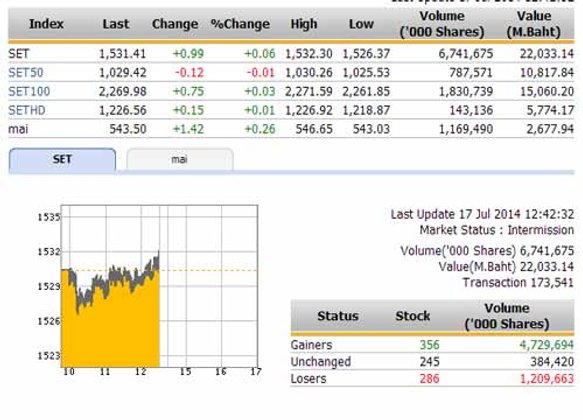Click Unchanged volume 384,420
The height and width of the screenshot is (420, 583).
coord(552,362)
